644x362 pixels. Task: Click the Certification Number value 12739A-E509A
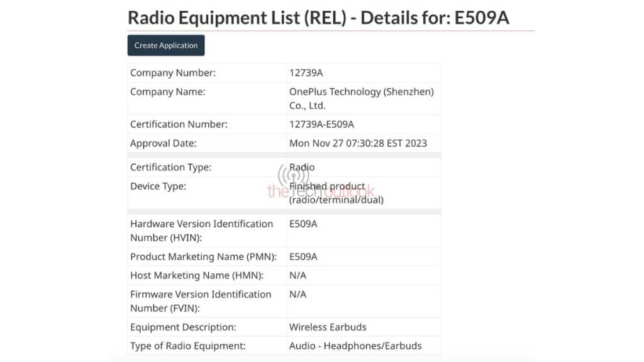click(321, 124)
